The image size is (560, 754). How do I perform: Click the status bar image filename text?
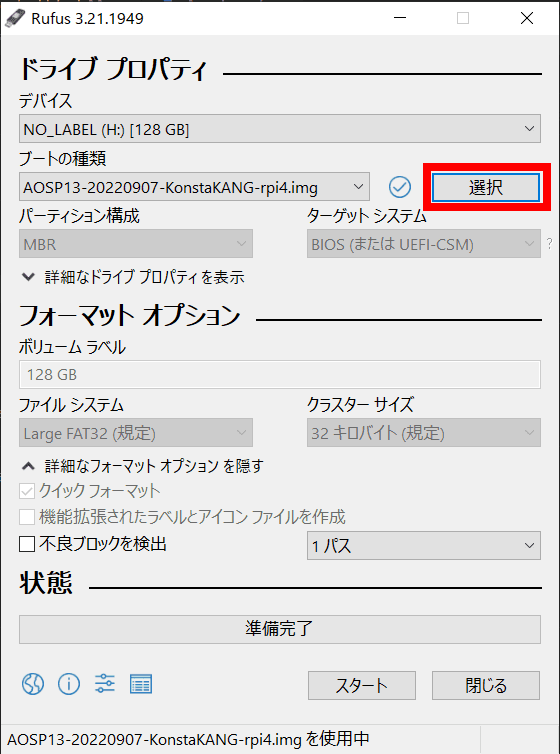point(188,738)
